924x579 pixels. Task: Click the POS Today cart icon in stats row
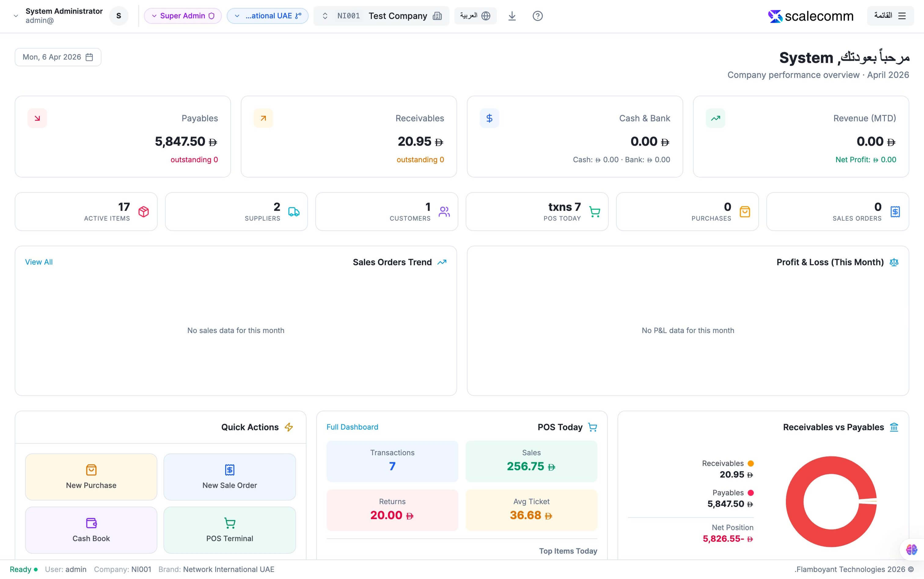[x=594, y=212]
